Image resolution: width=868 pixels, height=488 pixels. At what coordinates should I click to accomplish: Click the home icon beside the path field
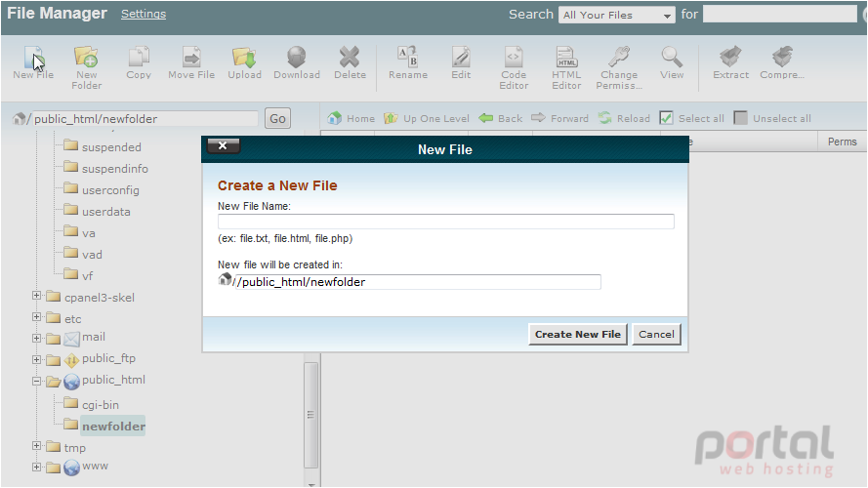coord(19,118)
